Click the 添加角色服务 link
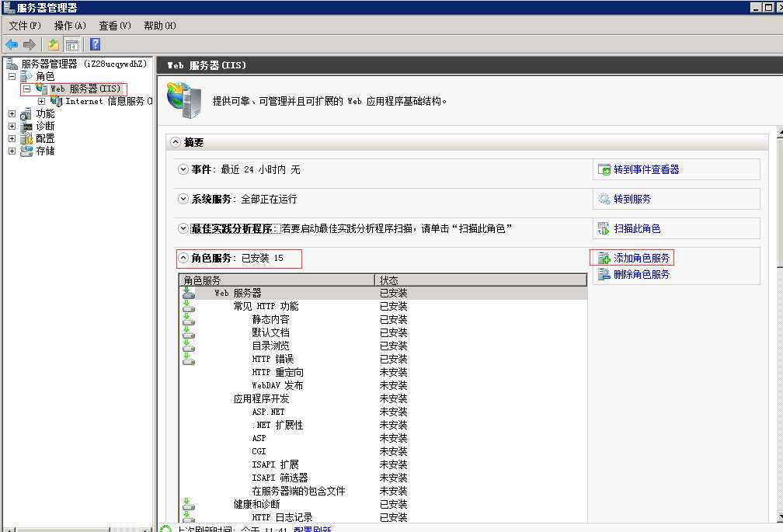This screenshot has width=783, height=532. pyautogui.click(x=642, y=258)
